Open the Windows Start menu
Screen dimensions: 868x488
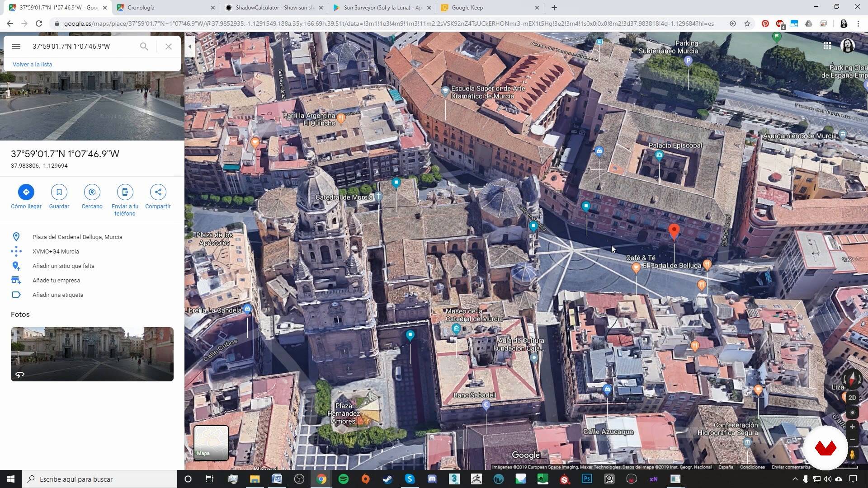(x=11, y=479)
